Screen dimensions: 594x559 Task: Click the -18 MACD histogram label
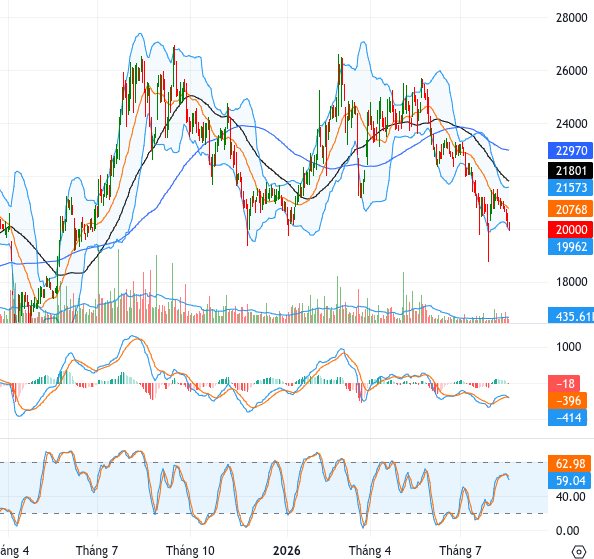pyautogui.click(x=564, y=383)
